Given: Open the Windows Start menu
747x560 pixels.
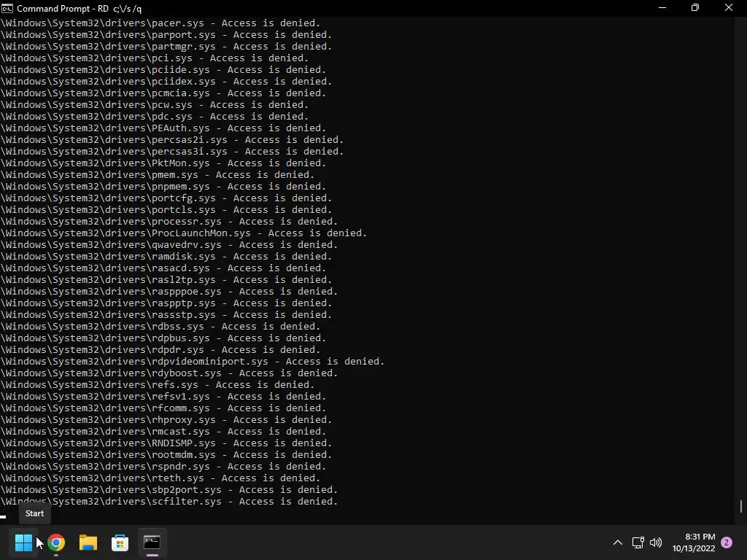Looking at the screenshot, I should 23,542.
